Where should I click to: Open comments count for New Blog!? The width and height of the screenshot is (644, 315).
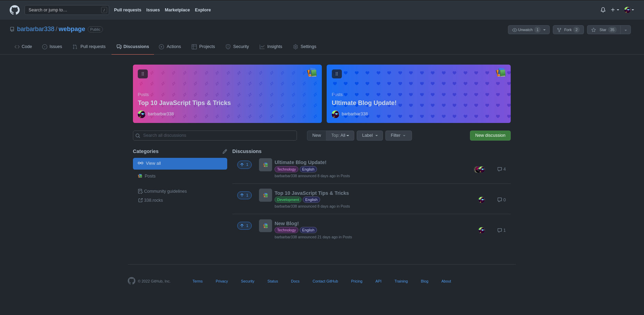point(501,230)
